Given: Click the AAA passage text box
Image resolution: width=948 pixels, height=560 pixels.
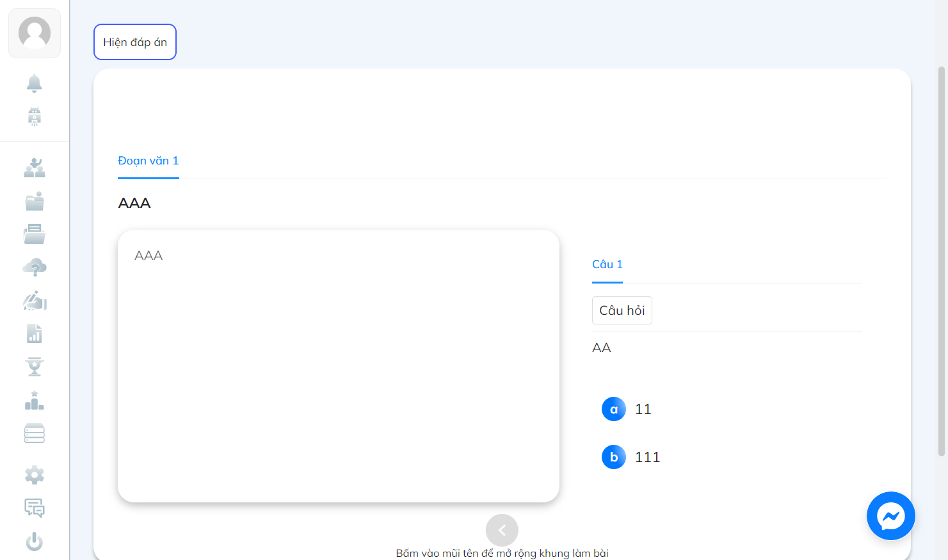Looking at the screenshot, I should click(x=339, y=366).
